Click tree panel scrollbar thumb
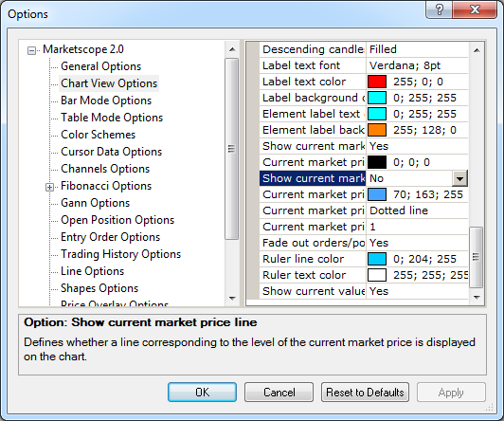Viewport: 504px width, 421px height. [231, 149]
